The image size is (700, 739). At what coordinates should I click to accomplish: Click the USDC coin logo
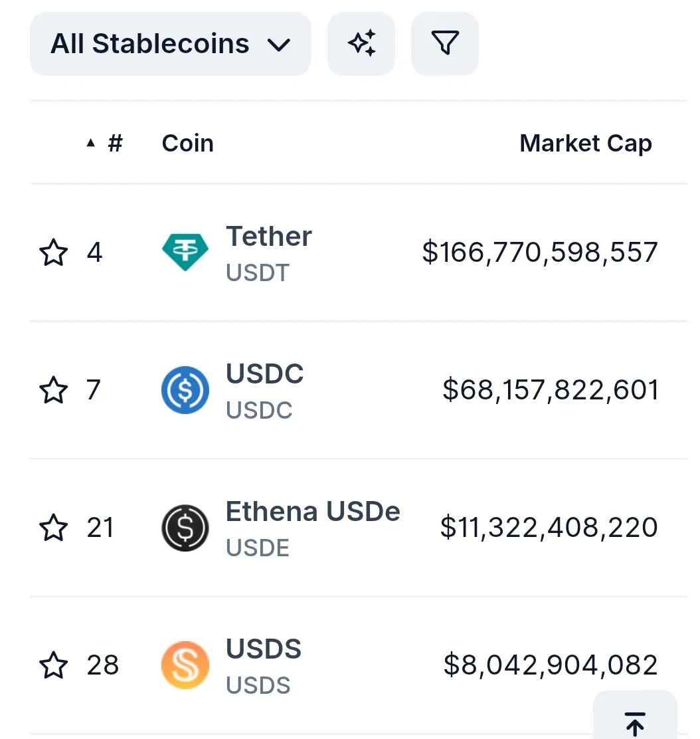pos(185,390)
